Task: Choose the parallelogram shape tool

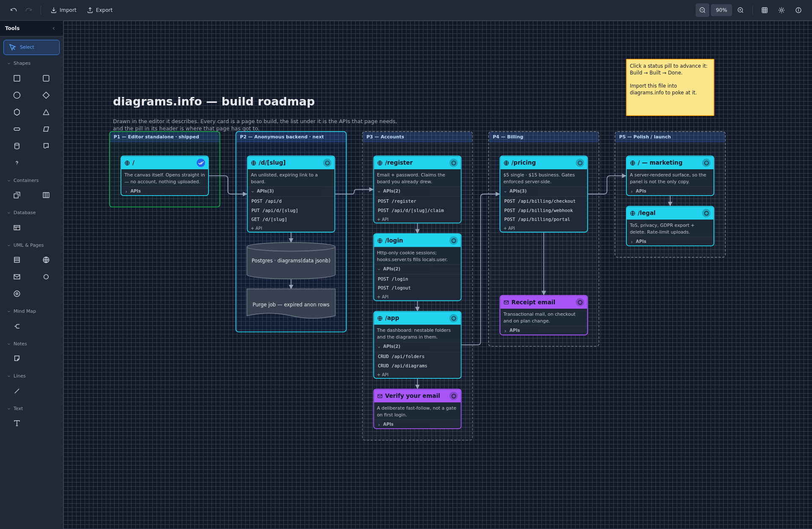Action: click(46, 129)
